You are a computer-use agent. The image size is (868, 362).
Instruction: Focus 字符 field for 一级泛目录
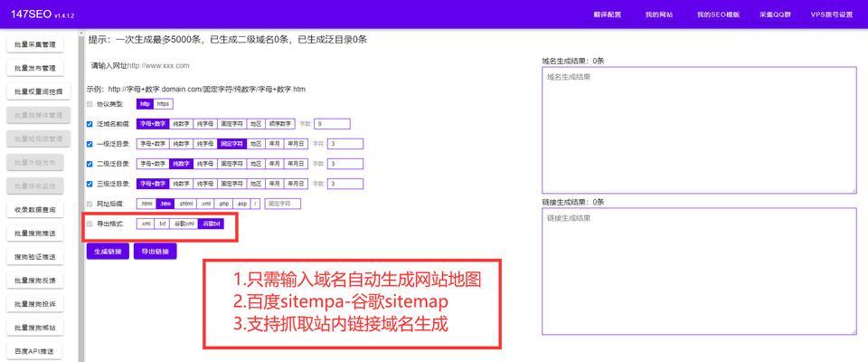(x=344, y=144)
